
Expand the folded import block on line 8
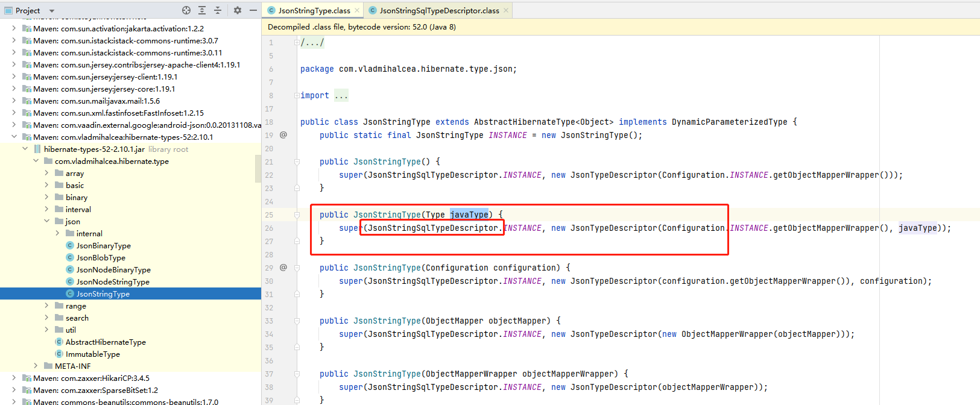click(296, 95)
